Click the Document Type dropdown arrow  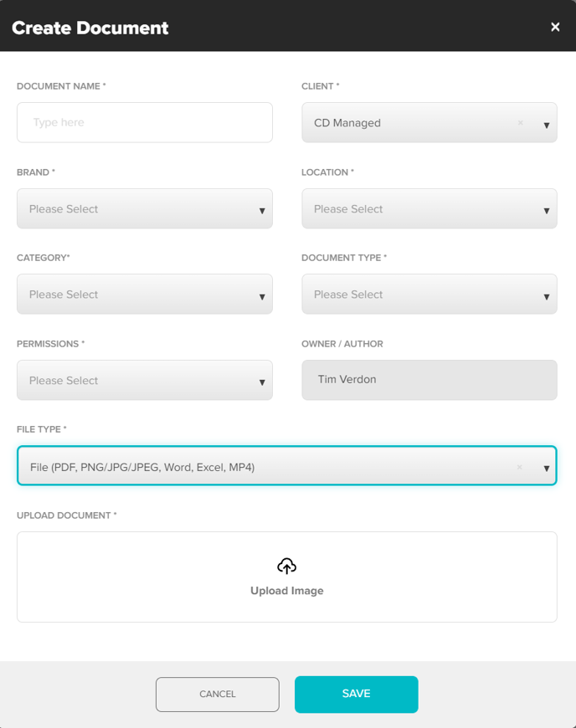click(547, 295)
